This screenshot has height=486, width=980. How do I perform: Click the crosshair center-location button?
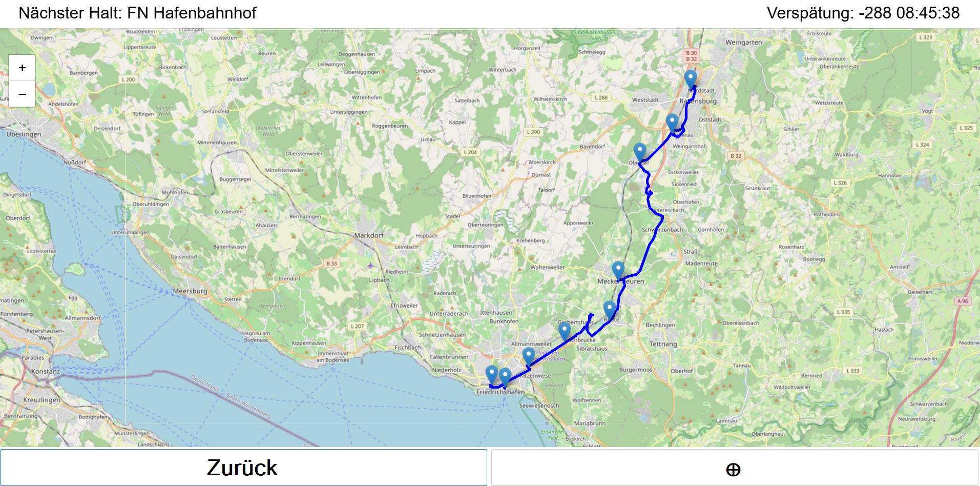[734, 469]
